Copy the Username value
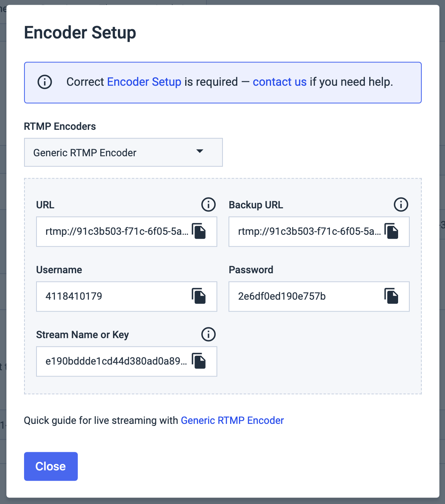 (x=199, y=296)
